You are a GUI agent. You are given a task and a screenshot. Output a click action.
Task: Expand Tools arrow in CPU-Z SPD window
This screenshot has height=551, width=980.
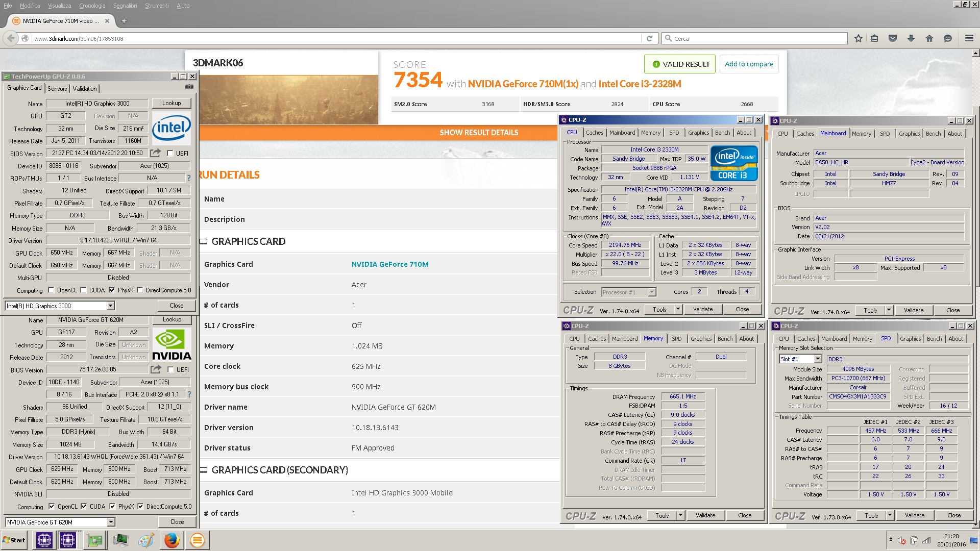(890, 515)
